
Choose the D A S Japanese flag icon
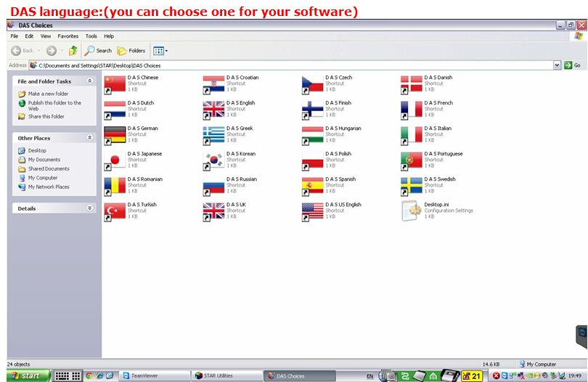115,161
